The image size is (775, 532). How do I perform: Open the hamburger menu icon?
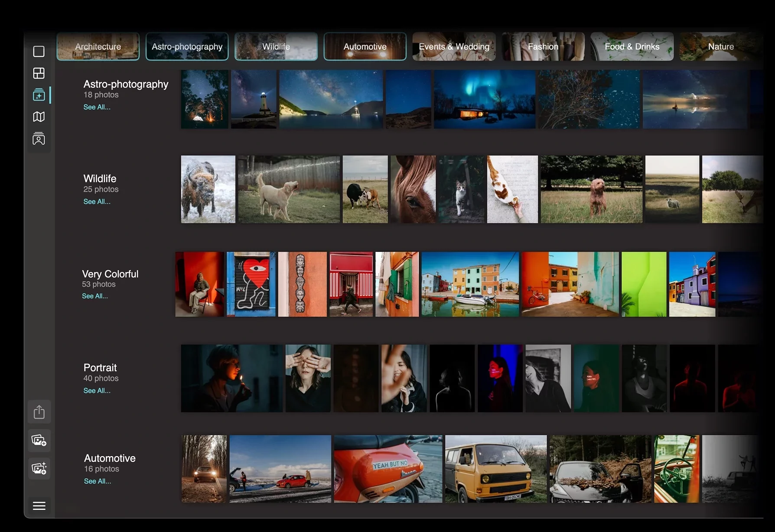[x=39, y=506]
